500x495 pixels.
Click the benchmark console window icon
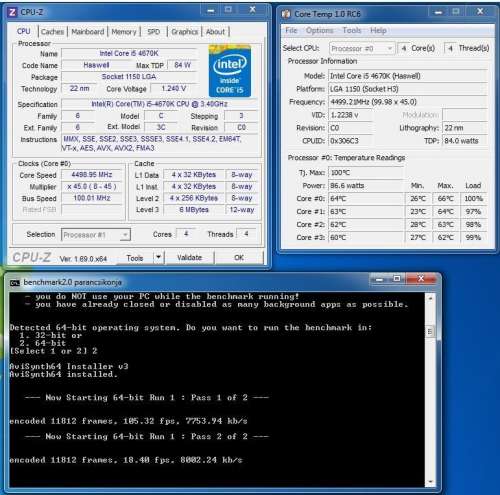point(15,283)
